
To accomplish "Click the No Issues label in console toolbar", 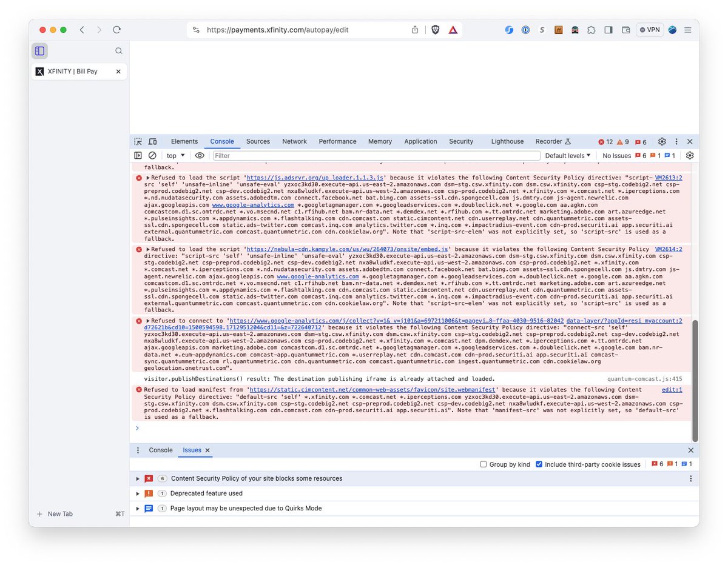I will pos(617,156).
